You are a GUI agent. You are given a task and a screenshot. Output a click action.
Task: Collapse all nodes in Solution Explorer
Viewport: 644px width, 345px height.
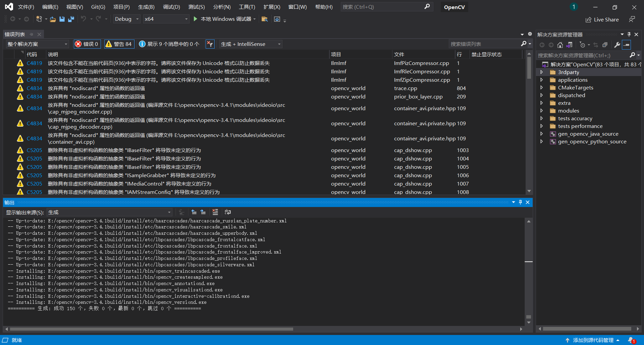click(605, 45)
